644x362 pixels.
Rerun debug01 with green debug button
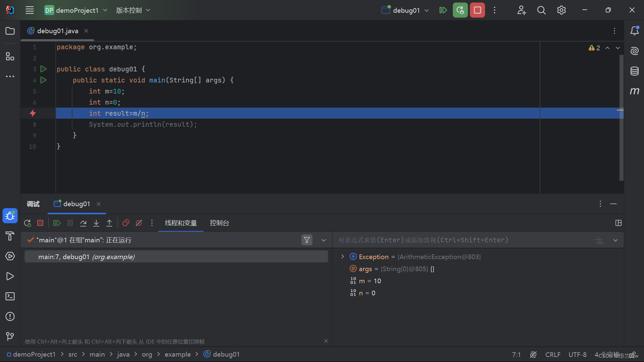(x=460, y=10)
